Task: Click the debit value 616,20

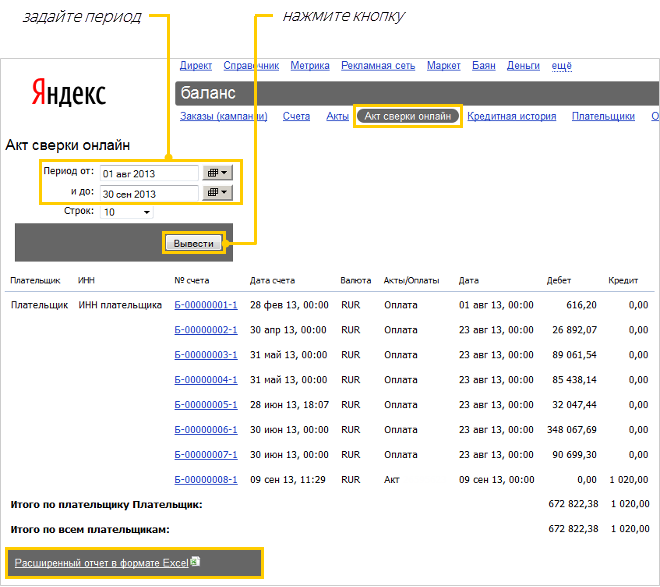Action: [581, 305]
